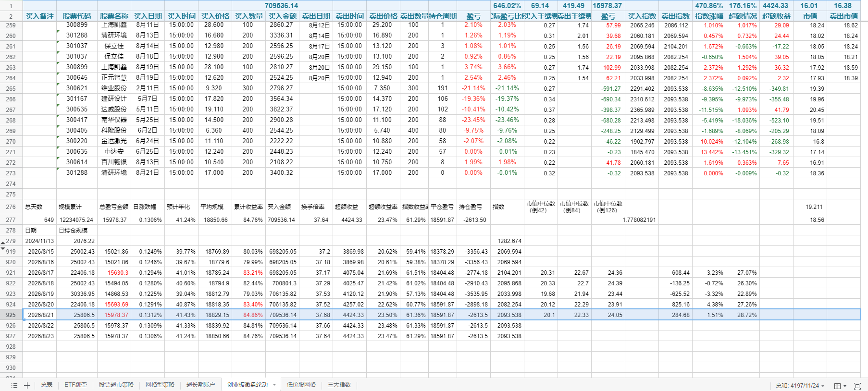The image size is (868, 391).
Task: Expand hidden rows using the arrow at row 279
Action: pyautogui.click(x=3, y=243)
